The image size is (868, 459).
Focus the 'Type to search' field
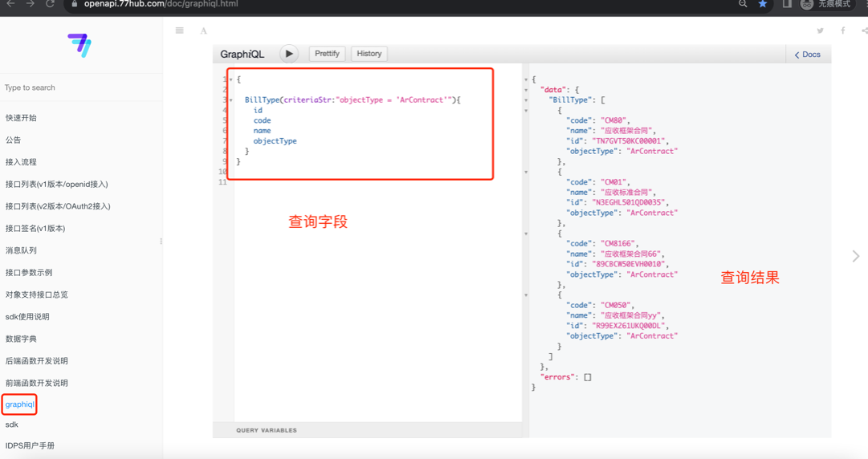tap(80, 87)
